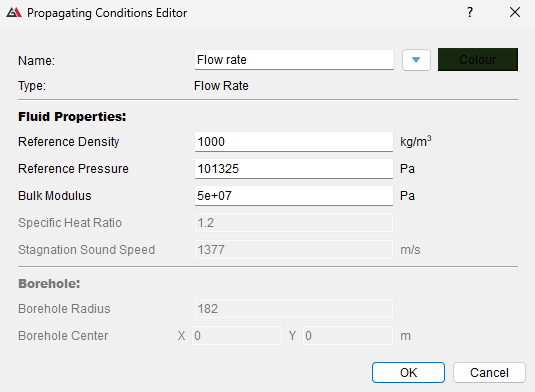Click the disabled Specific Heat Ratio field
The width and height of the screenshot is (535, 392).
point(294,223)
